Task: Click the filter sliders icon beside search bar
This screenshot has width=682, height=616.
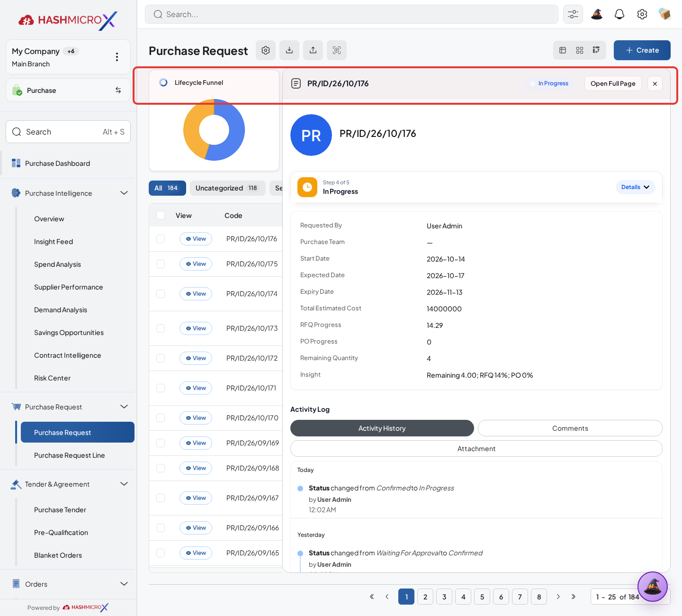Action: pyautogui.click(x=573, y=14)
